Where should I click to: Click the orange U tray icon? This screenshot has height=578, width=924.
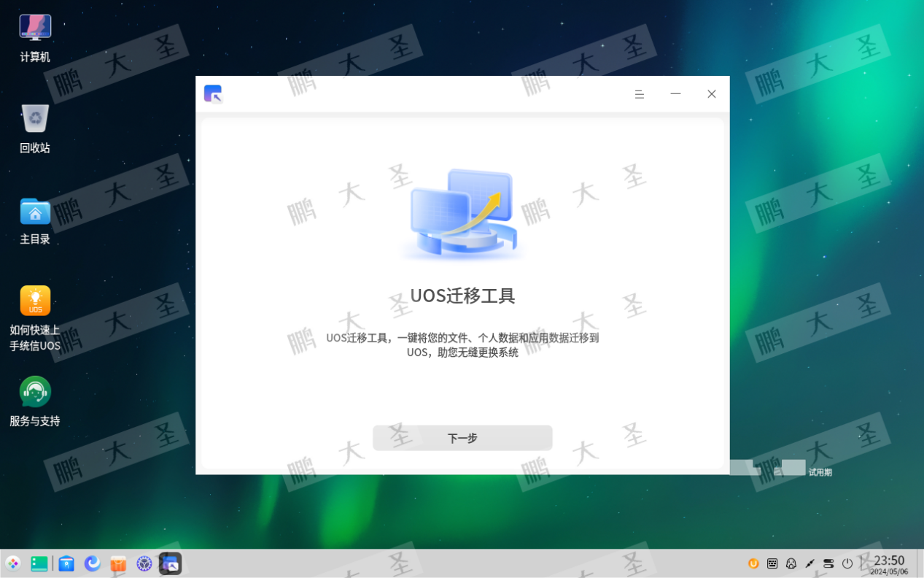(753, 563)
